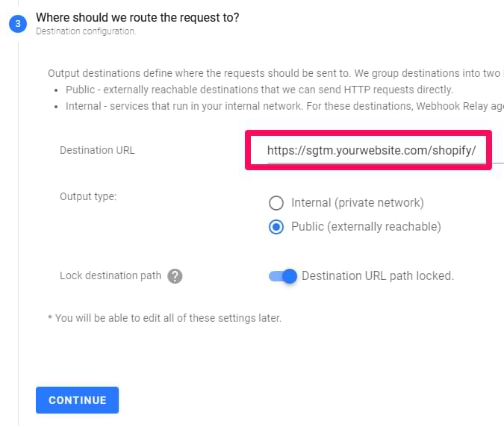
Task: Click the 'Internal (private network)' option label
Action: (358, 203)
